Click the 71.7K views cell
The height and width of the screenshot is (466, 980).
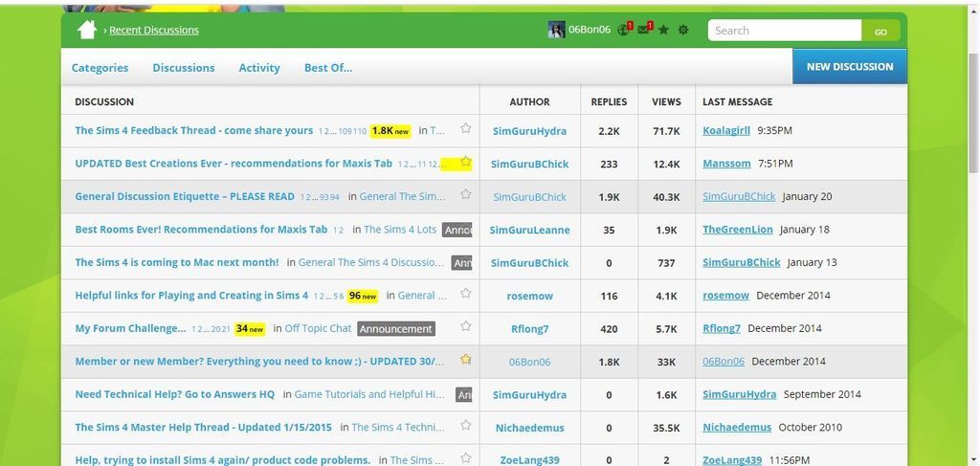click(x=666, y=131)
